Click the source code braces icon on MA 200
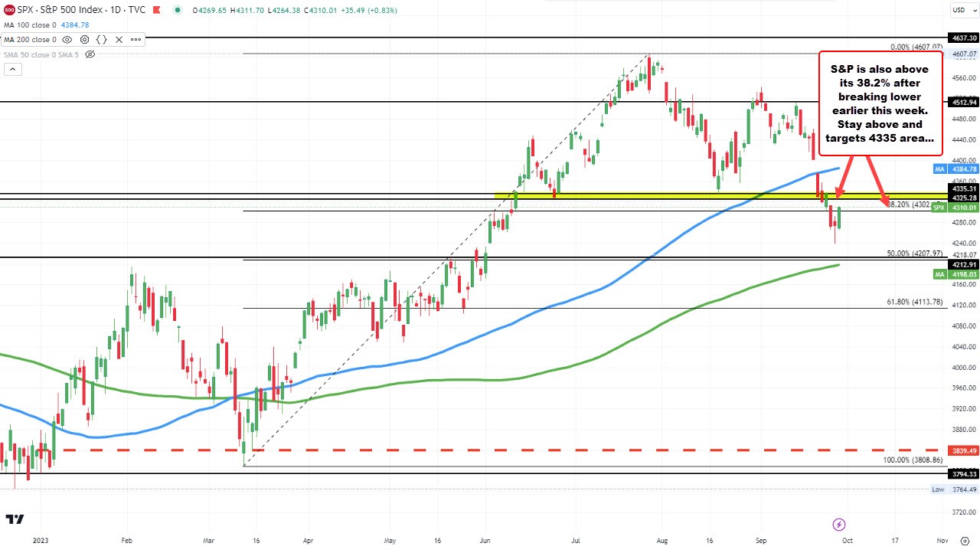 click(x=102, y=39)
